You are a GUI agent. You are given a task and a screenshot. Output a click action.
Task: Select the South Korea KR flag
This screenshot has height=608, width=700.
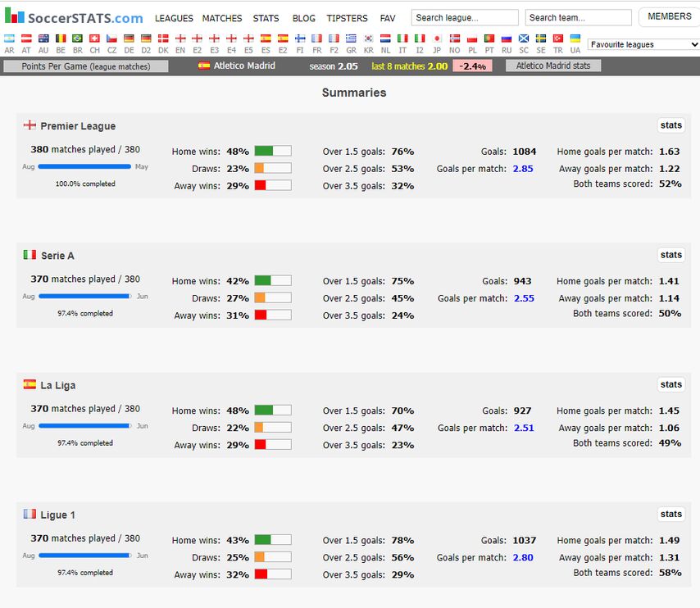point(368,39)
